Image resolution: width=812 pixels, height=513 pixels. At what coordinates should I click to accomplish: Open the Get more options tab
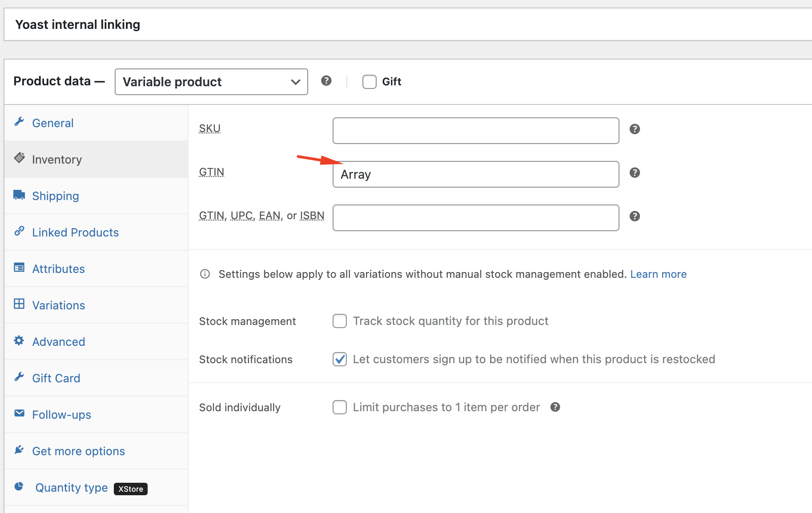(x=96, y=451)
